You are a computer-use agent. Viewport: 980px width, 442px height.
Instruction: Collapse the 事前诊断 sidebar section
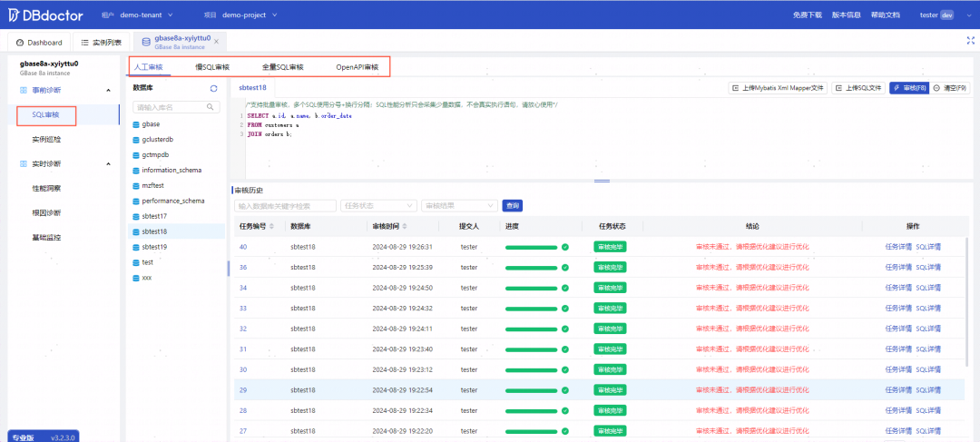point(108,91)
